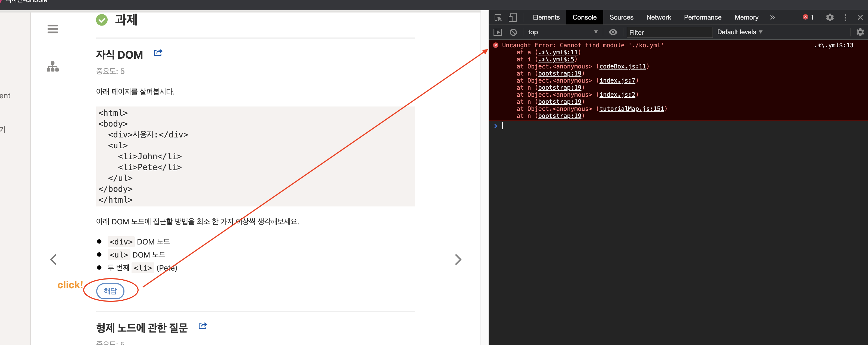Open DevTools settings gear icon
The height and width of the screenshot is (345, 868).
pyautogui.click(x=830, y=17)
